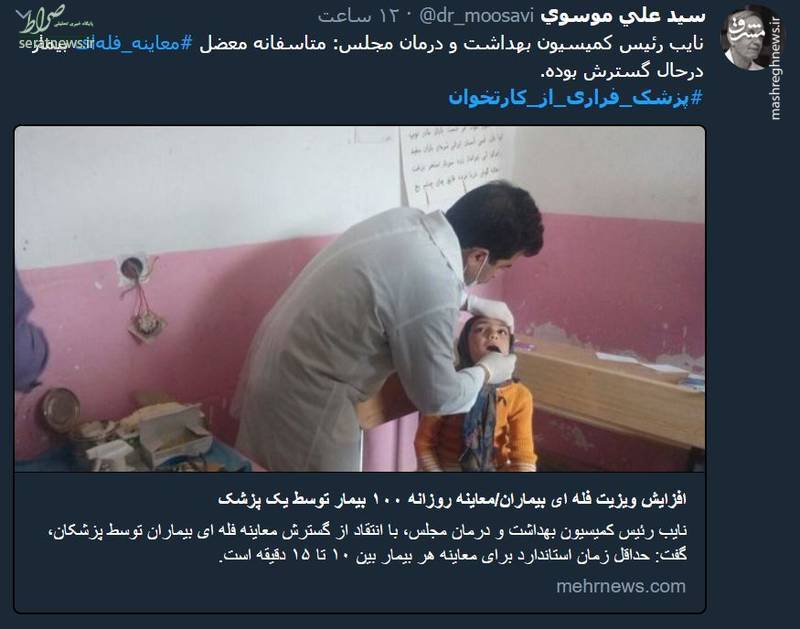Click the open supply box in photo

(x=171, y=434)
